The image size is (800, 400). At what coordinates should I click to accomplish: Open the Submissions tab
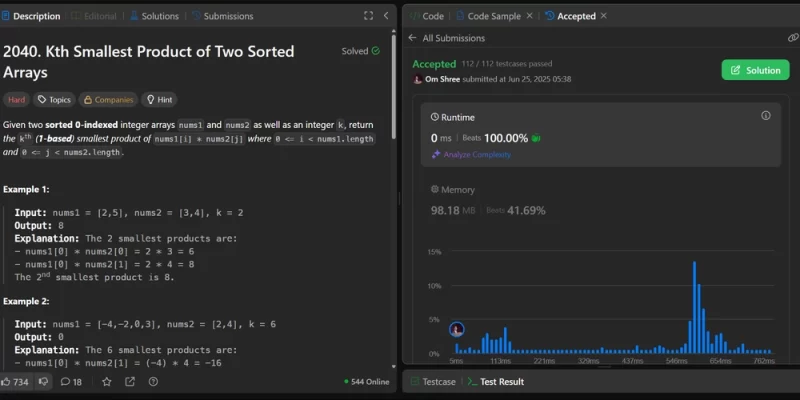pyautogui.click(x=223, y=16)
